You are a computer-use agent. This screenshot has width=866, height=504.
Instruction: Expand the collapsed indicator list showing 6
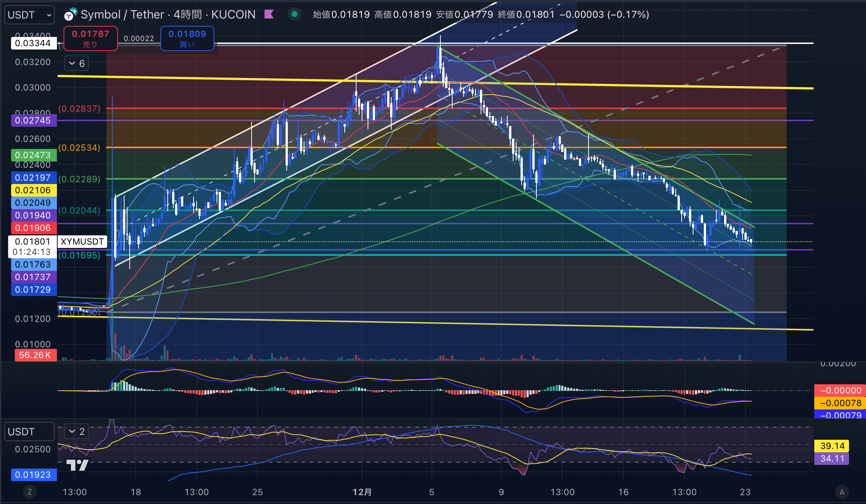pos(76,64)
